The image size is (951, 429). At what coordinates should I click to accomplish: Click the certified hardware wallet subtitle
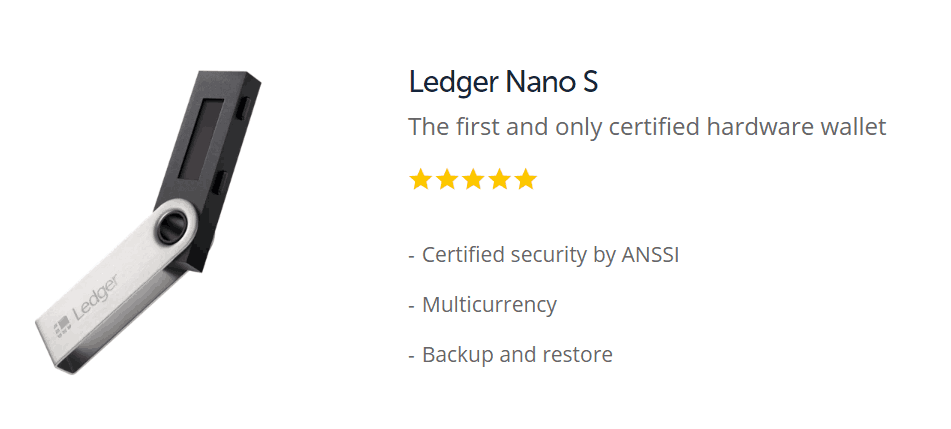(x=647, y=128)
